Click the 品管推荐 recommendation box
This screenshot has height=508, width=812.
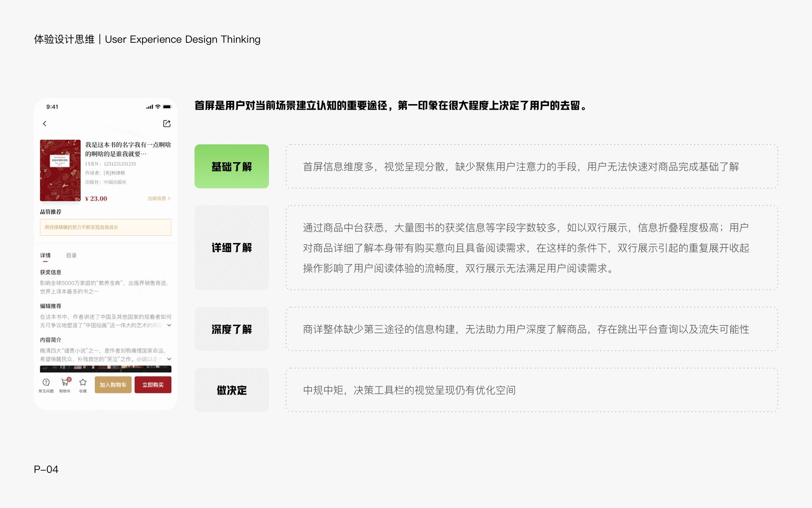106,227
